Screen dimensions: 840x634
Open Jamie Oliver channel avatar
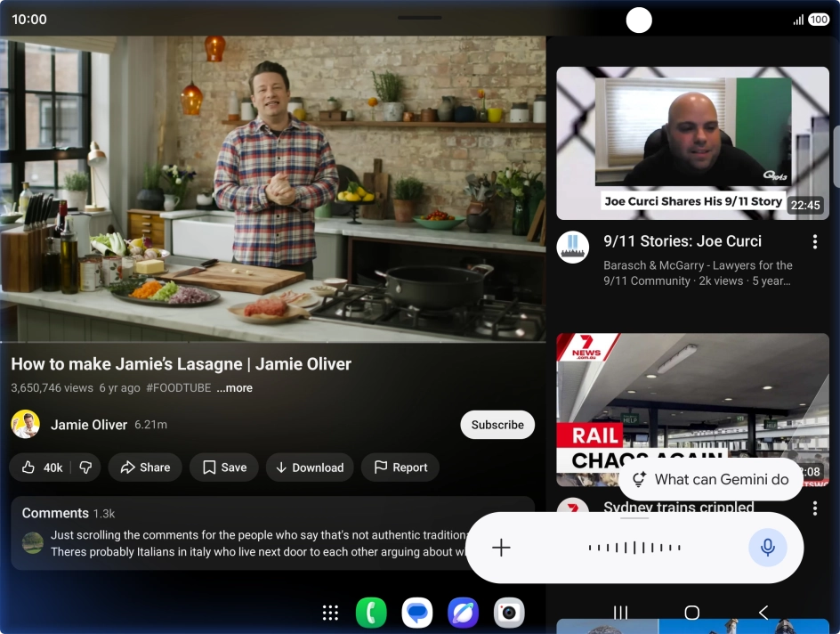25,425
